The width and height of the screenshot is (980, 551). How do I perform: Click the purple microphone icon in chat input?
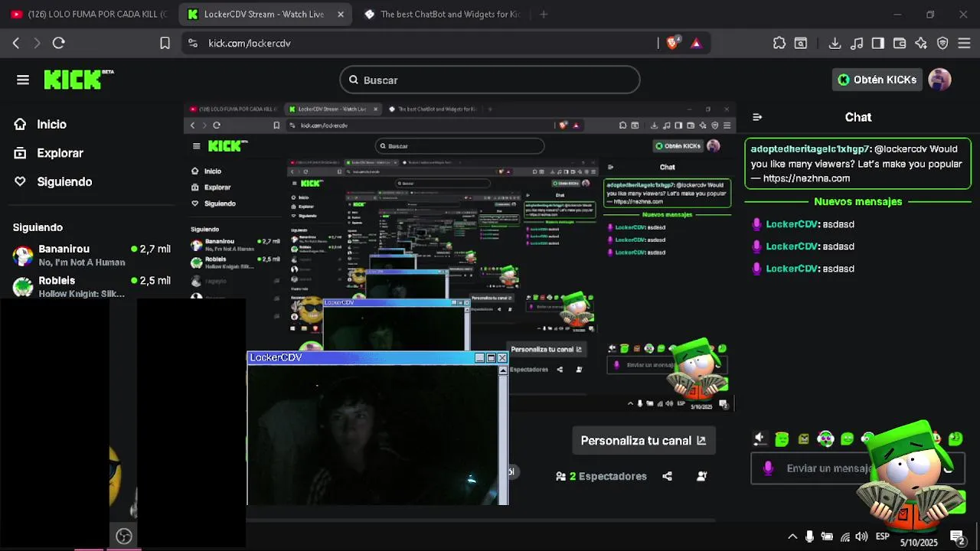click(x=769, y=468)
